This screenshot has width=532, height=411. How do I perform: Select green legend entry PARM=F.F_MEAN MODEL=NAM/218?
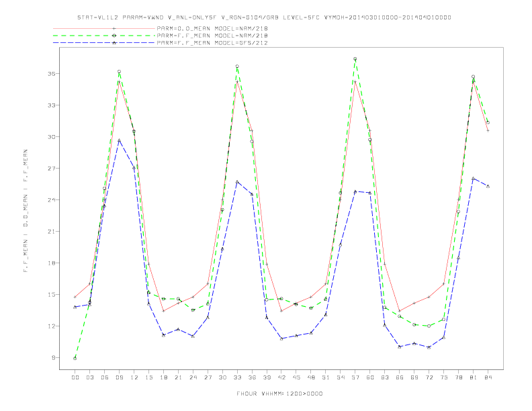pyautogui.click(x=212, y=36)
